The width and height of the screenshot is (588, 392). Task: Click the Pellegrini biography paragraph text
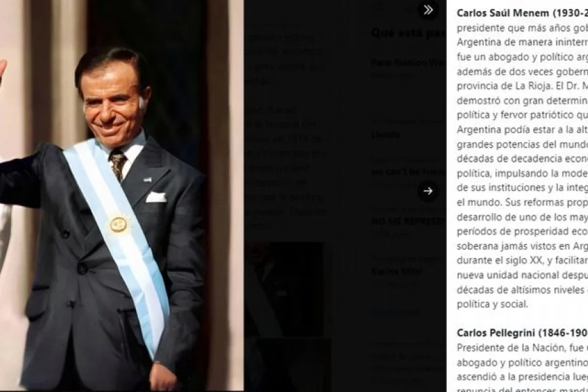(522, 368)
